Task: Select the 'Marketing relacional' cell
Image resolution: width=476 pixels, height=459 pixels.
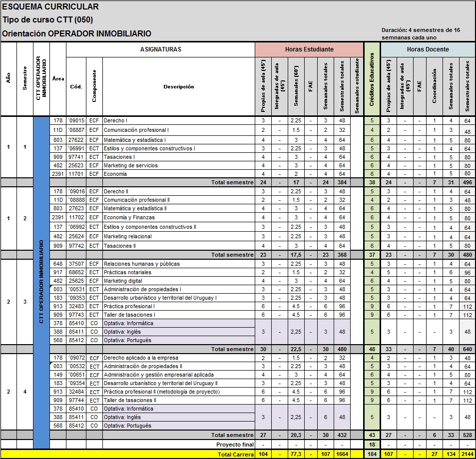Action: (x=178, y=236)
